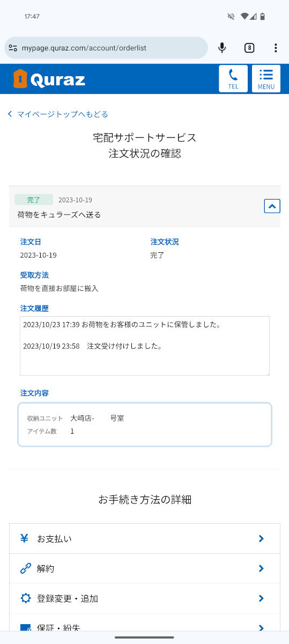Click inside the 注文履歴 text area
Viewport: 289px width, 644px height.
click(x=145, y=346)
